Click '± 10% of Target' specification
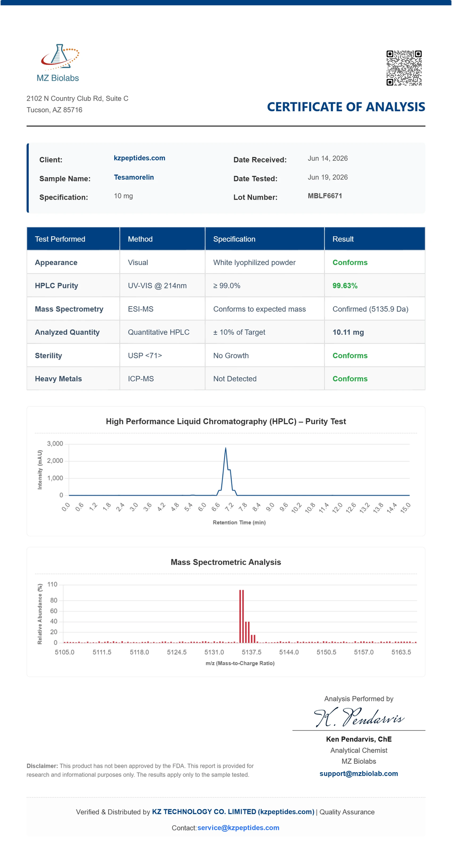The height and width of the screenshot is (868, 452). 239,332
